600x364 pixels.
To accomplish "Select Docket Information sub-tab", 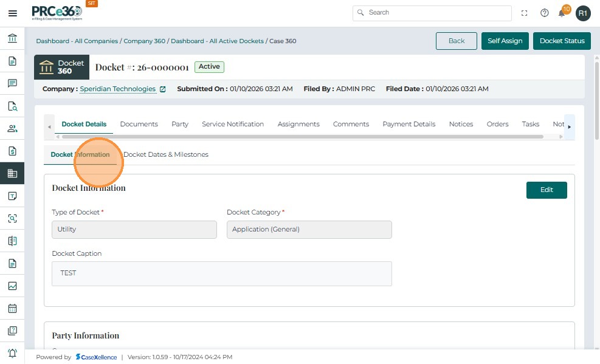I will (x=80, y=154).
